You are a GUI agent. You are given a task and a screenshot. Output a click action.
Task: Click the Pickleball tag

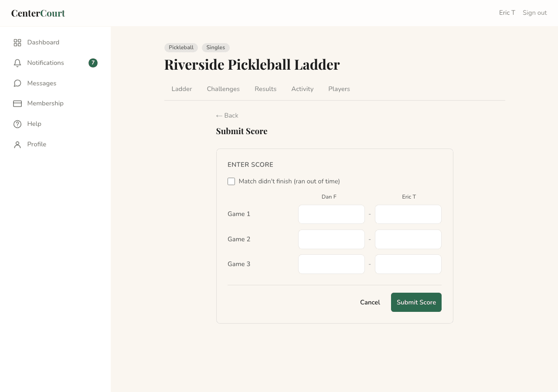[x=181, y=47]
